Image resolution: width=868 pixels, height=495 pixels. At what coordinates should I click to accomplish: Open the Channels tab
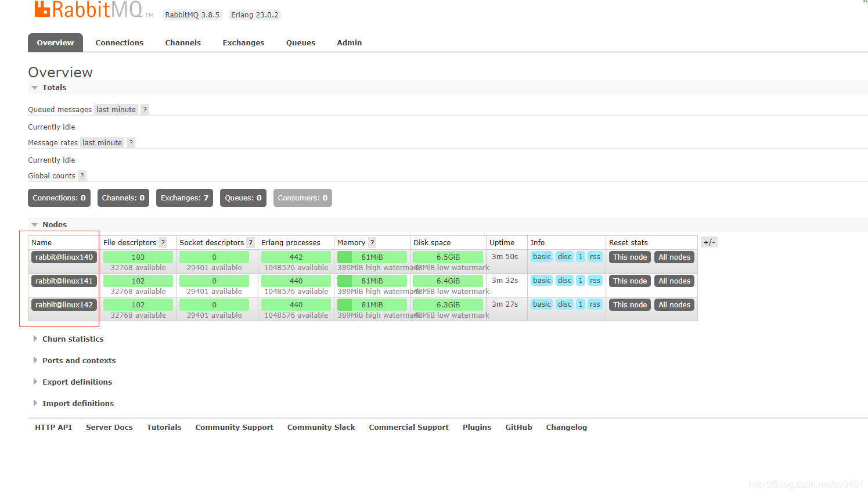183,42
